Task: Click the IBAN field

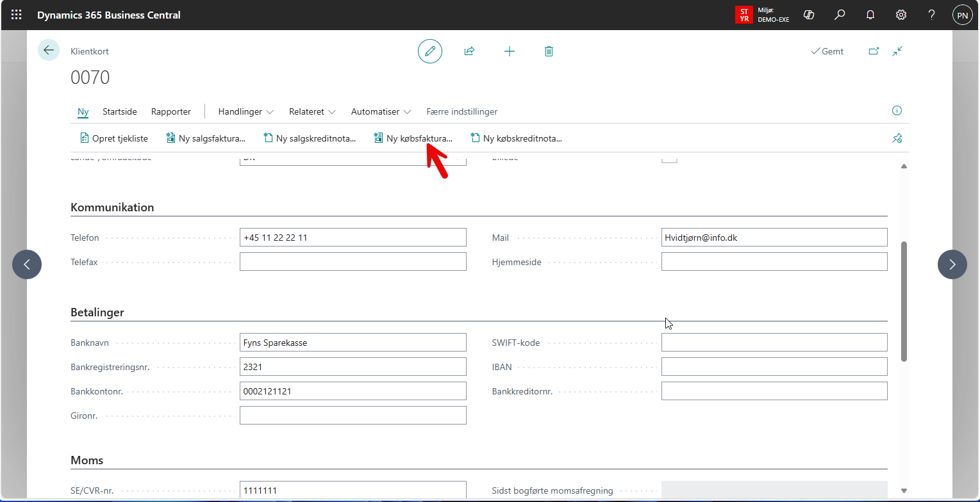Action: click(x=774, y=367)
